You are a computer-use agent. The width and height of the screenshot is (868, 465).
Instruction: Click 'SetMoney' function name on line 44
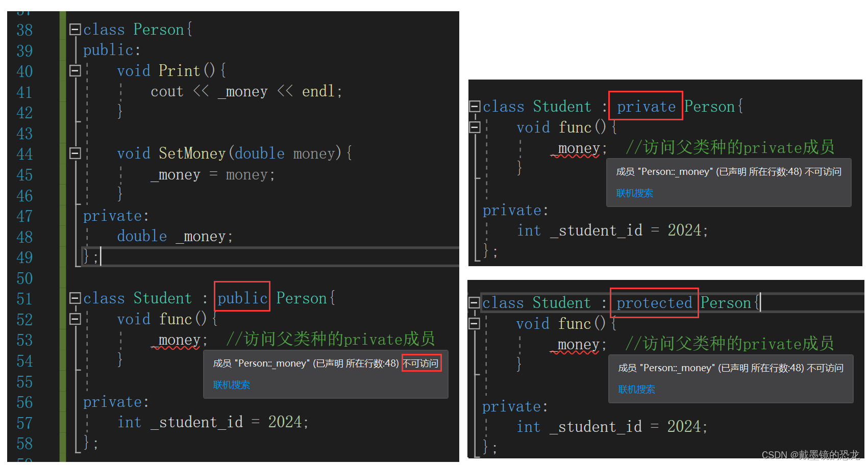(x=192, y=153)
